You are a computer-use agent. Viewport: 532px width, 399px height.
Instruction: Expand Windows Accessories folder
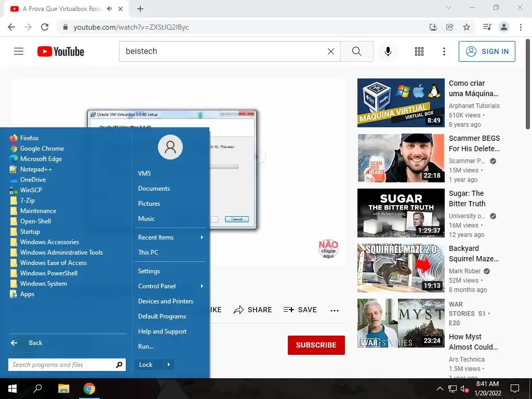coord(44,242)
